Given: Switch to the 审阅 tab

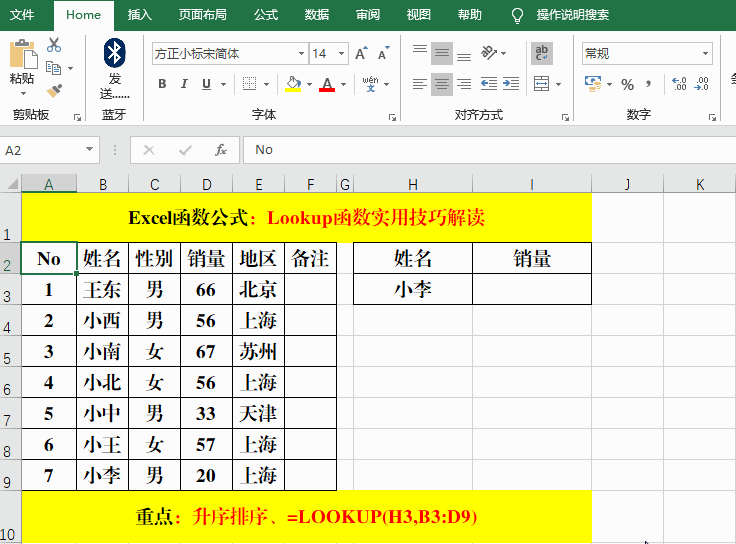Looking at the screenshot, I should (x=368, y=15).
